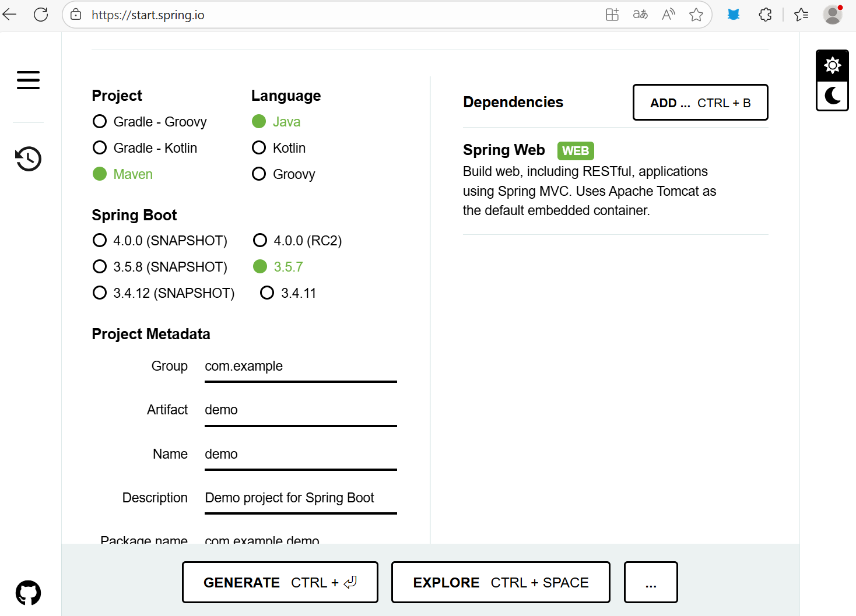Activate the read aloud icon

pyautogui.click(x=668, y=15)
